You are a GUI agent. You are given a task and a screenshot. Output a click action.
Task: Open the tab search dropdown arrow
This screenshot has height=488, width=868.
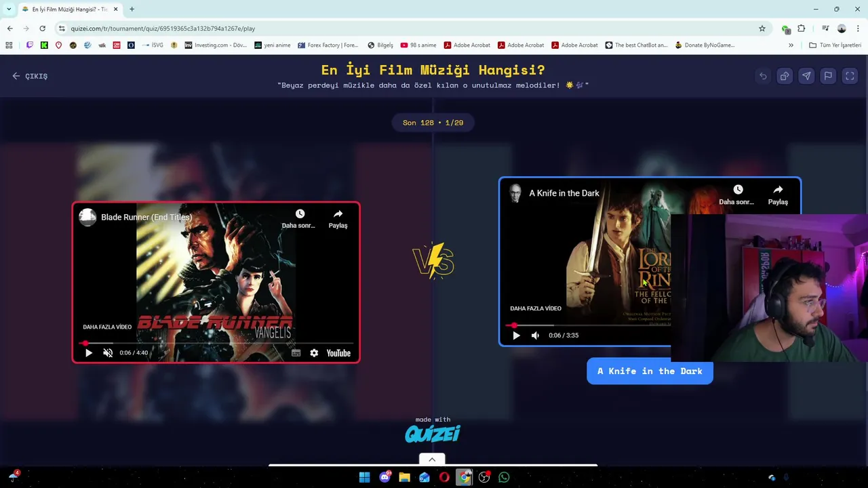pyautogui.click(x=9, y=9)
